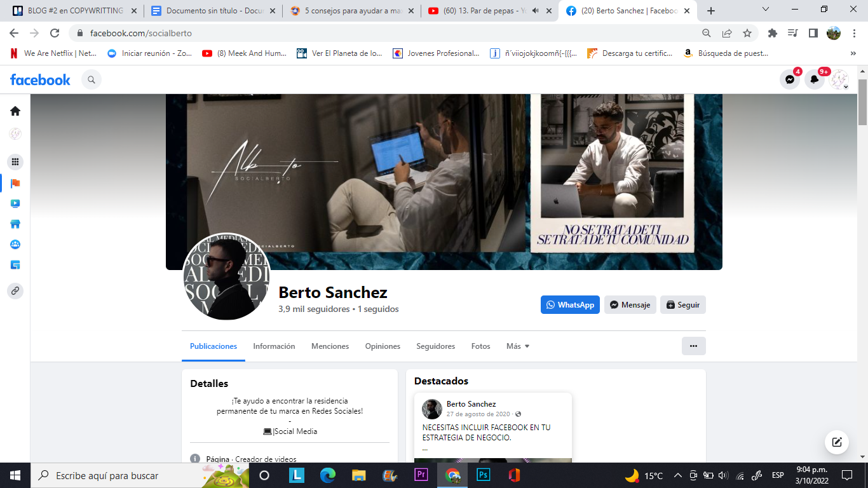Switch to BLOG #2 en COPYWRITTING tab

tap(75, 11)
